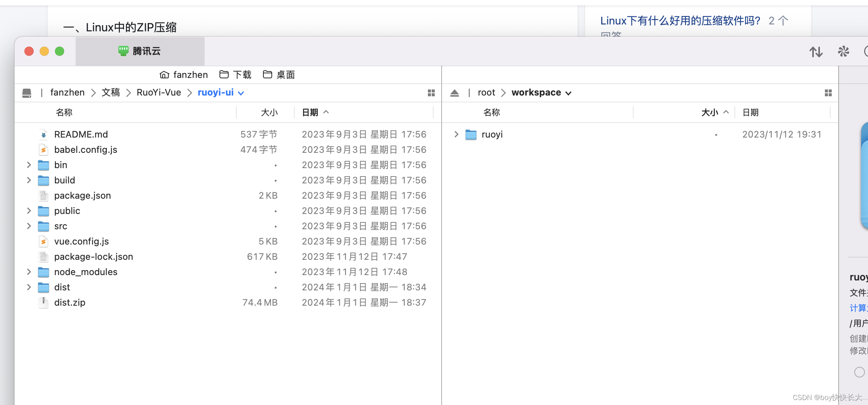
Task: Expand the remote ruoyi folder
Action: click(x=456, y=134)
